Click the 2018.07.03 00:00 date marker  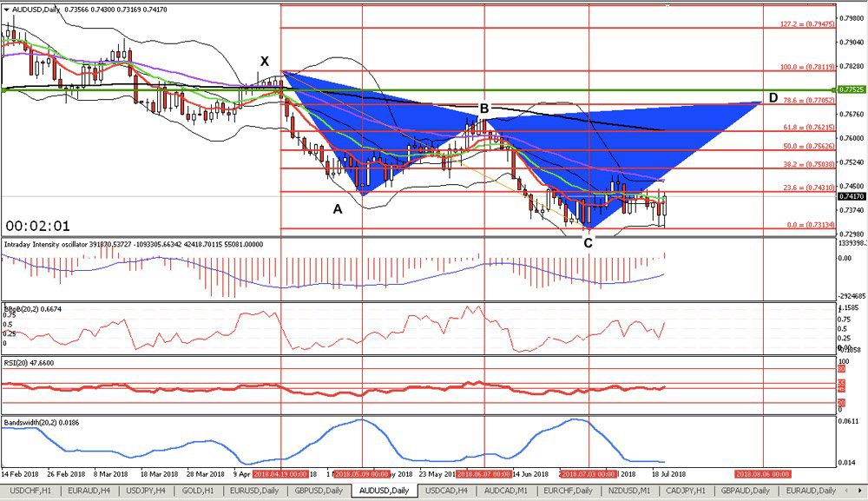click(x=588, y=473)
